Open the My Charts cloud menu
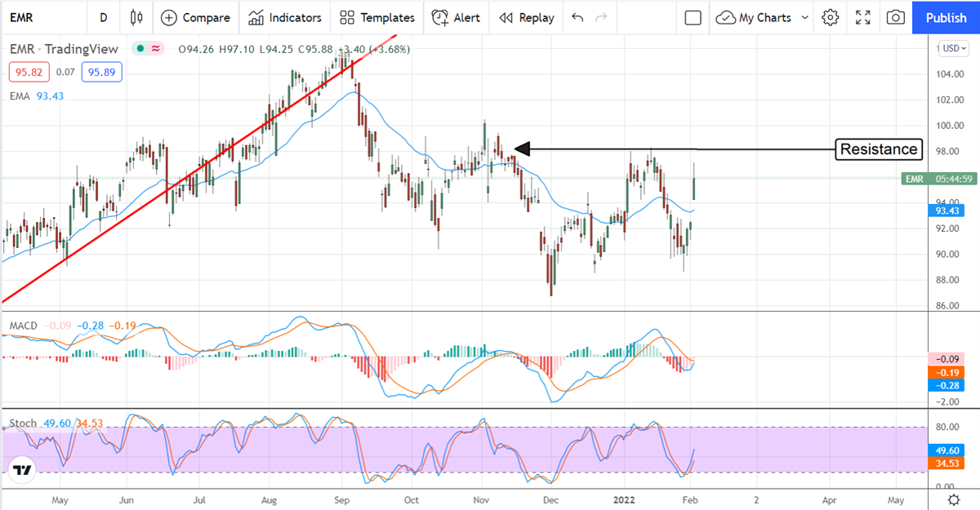 (x=763, y=17)
